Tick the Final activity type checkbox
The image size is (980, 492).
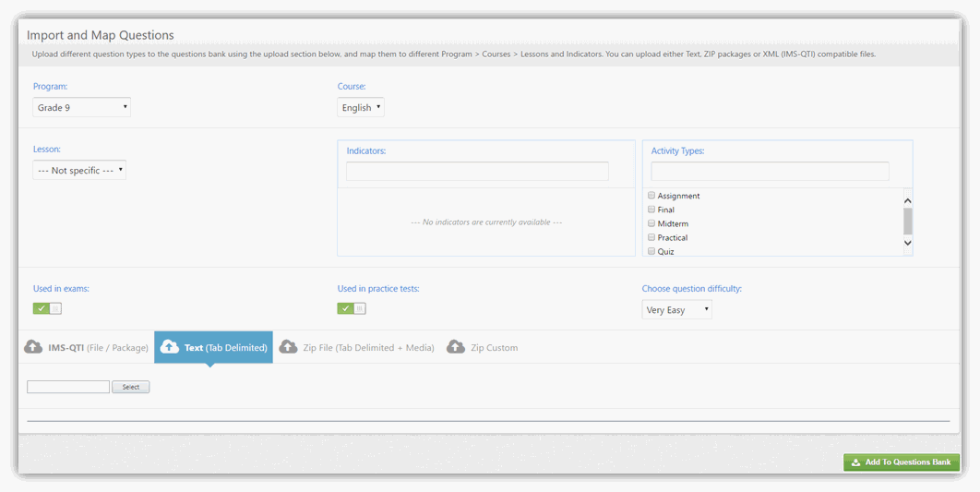(x=651, y=210)
